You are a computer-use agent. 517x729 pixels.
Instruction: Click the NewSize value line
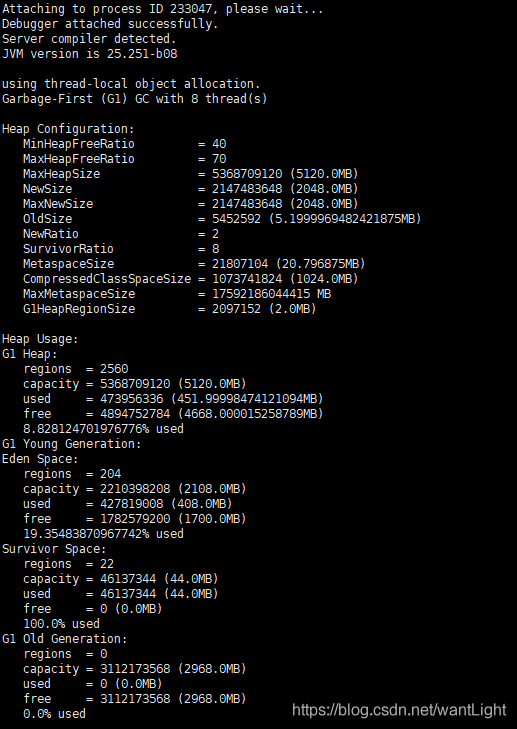[x=191, y=189]
